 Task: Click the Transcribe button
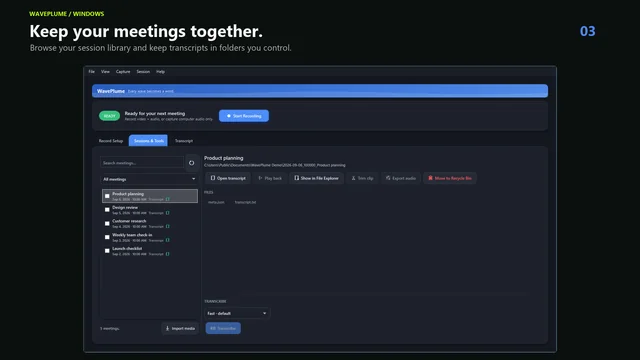[223, 328]
